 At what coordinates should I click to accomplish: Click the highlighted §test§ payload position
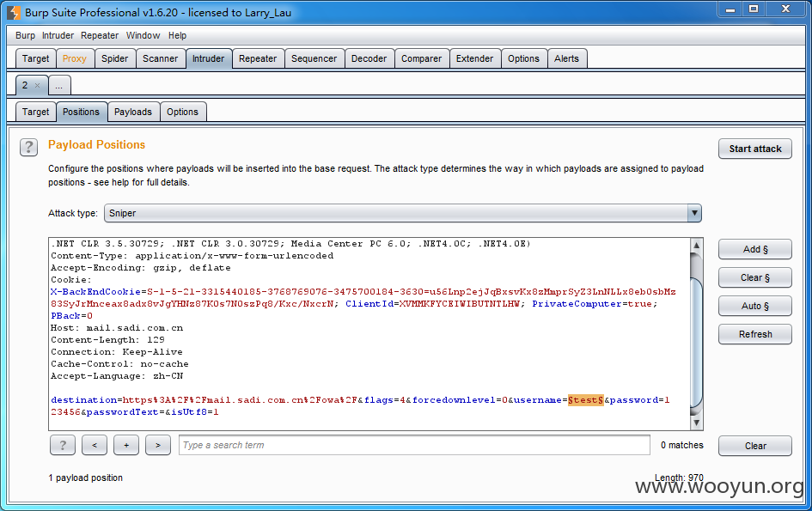tap(586, 399)
